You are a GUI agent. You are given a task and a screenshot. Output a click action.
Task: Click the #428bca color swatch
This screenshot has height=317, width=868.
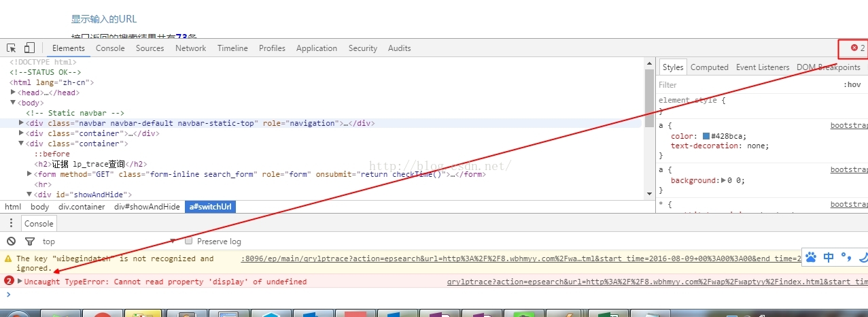(706, 136)
